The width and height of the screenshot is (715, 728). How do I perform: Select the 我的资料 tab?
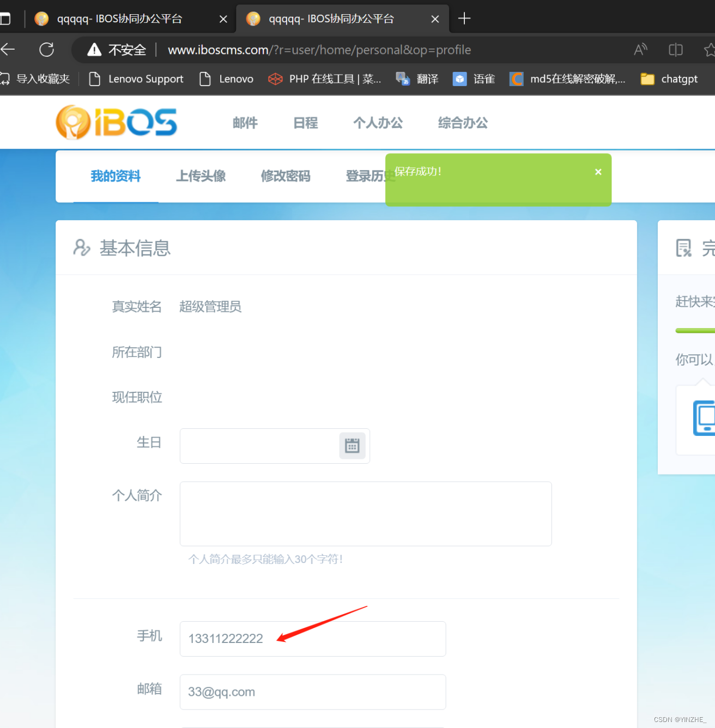116,176
